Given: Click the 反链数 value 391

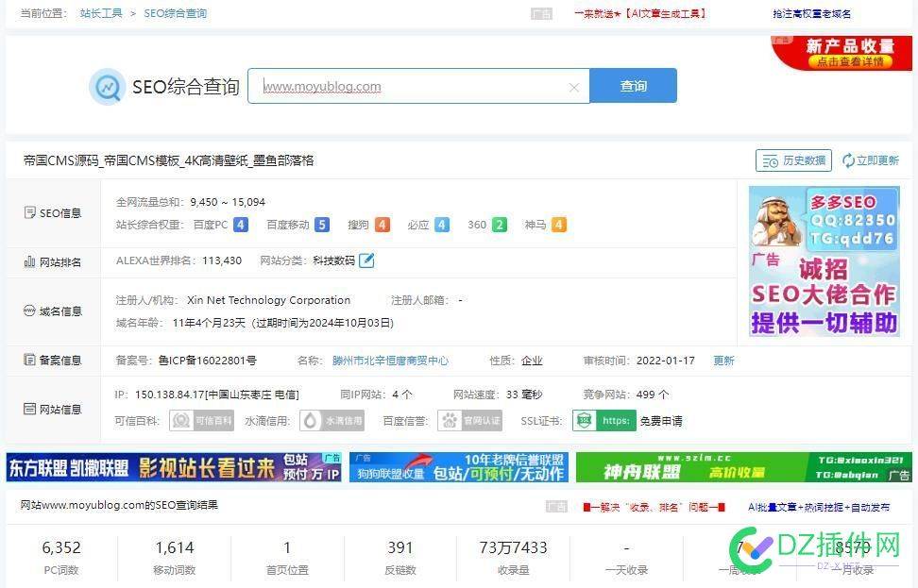Looking at the screenshot, I should pos(400,547).
